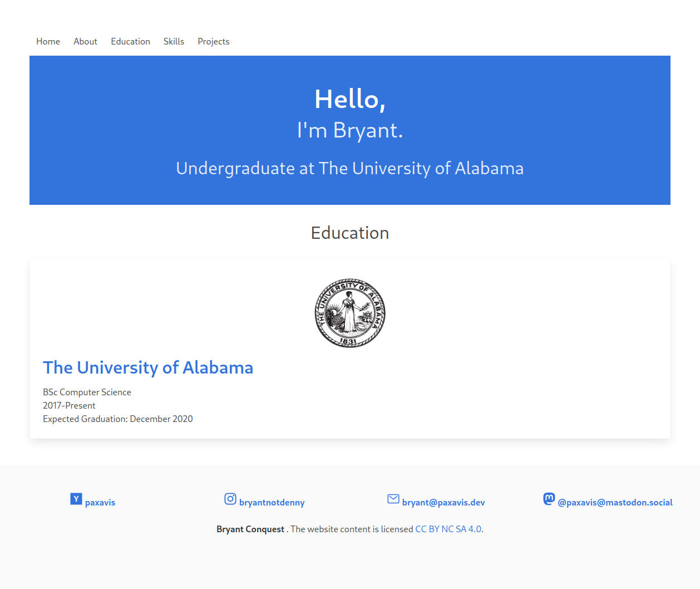Click the bryant@paxavis.dev email link
Screen dimensions: 700x589
tap(443, 502)
